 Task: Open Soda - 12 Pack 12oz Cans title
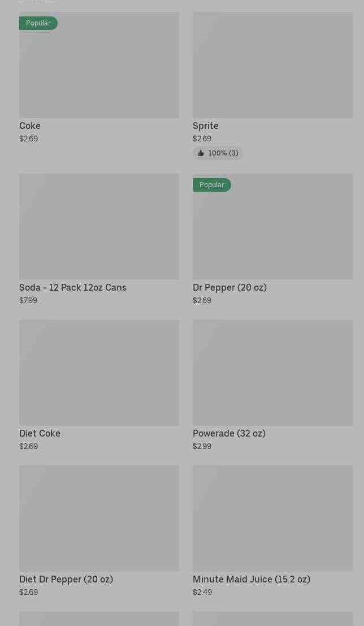pos(73,287)
